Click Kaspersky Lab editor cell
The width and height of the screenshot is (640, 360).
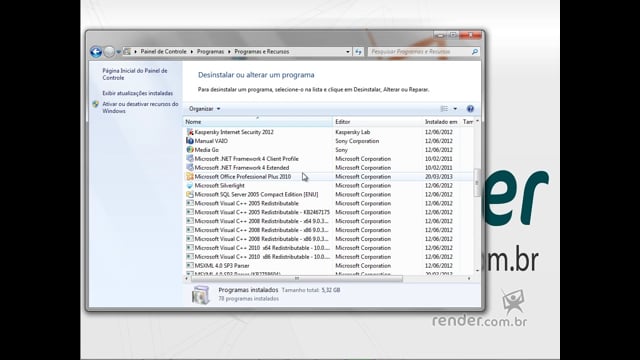point(353,132)
